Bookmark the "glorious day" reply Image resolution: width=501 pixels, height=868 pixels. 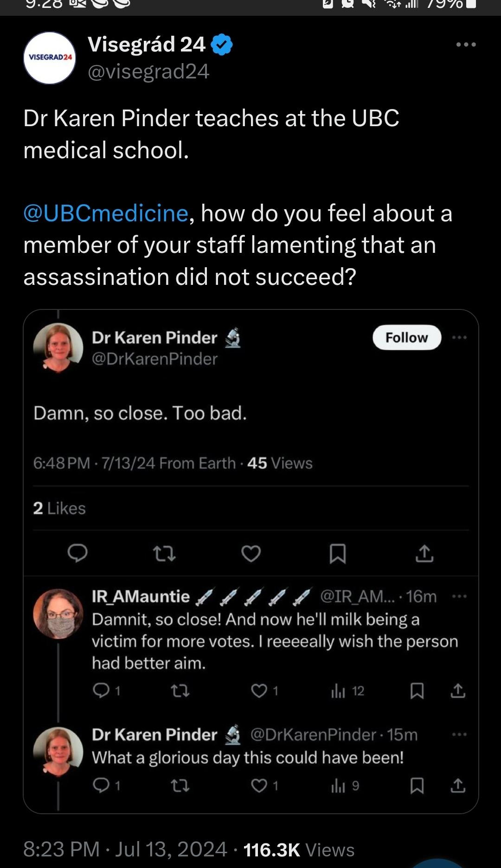417,785
